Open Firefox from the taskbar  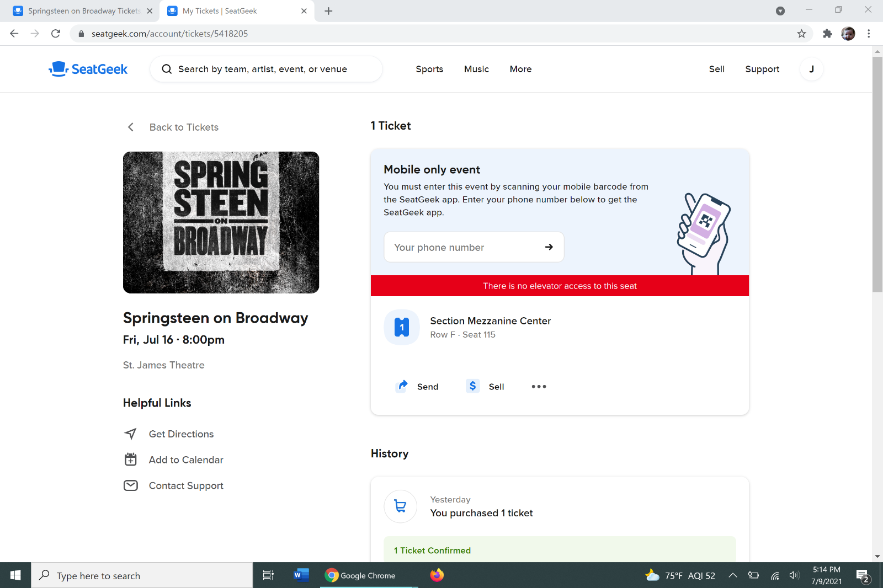pos(437,575)
